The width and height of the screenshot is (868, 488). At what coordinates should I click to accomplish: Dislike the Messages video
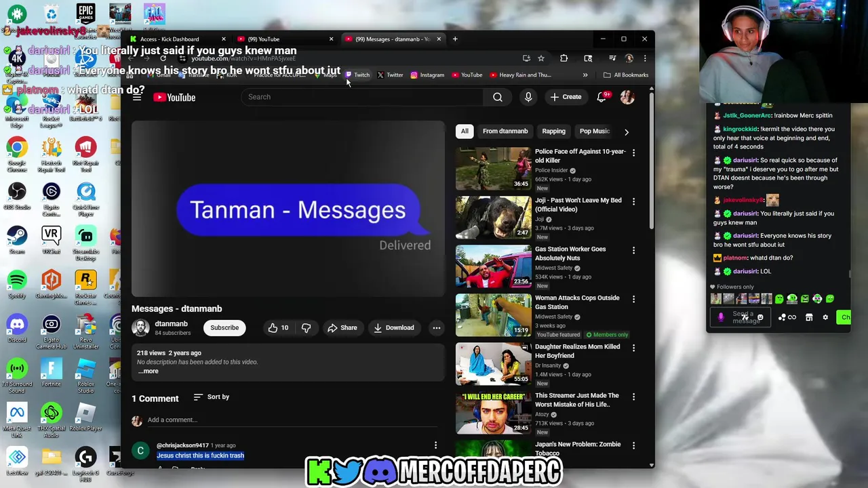click(x=306, y=328)
